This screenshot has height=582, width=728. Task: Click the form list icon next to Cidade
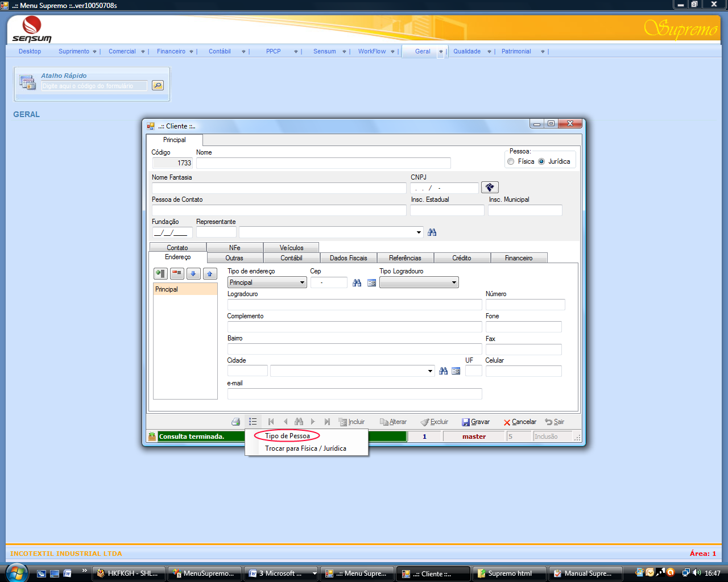point(456,371)
